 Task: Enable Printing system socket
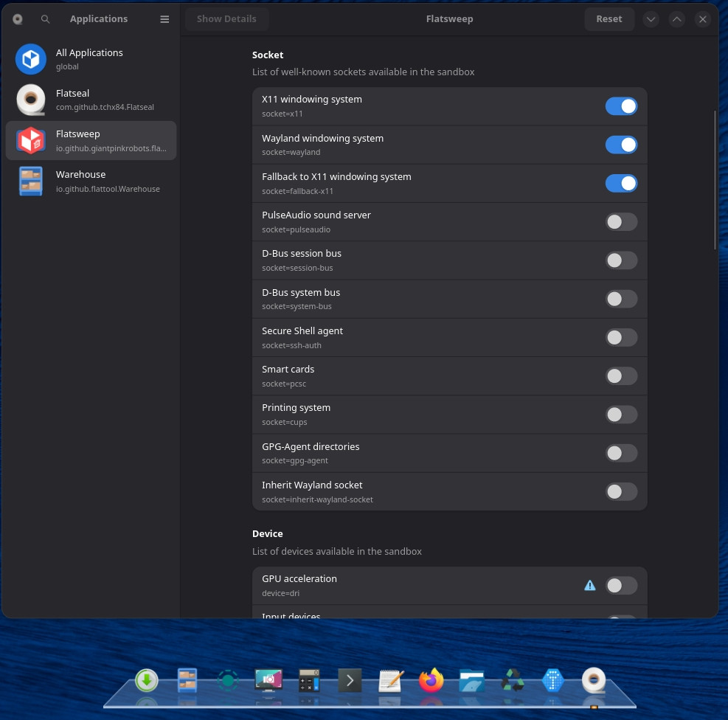[621, 415]
